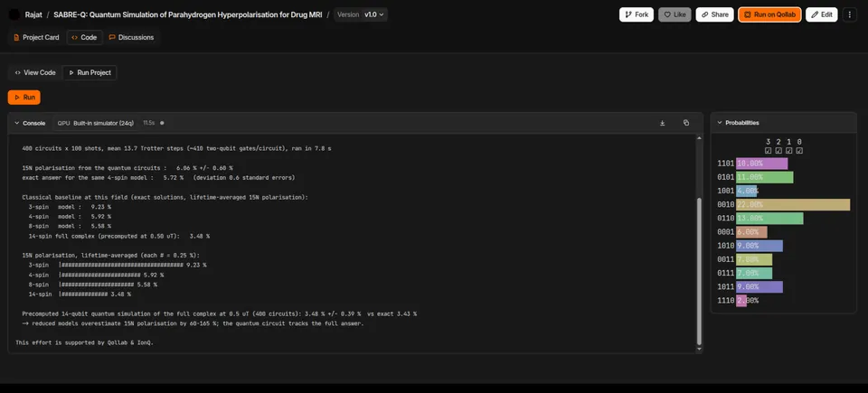This screenshot has height=393, width=868.
Task: Switch to View Code mode
Action: tap(35, 72)
